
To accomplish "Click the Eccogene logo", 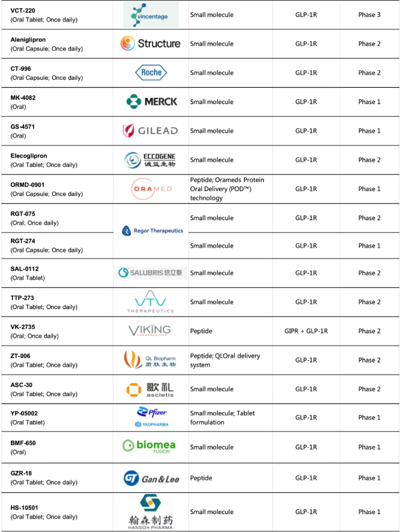I will coord(150,160).
